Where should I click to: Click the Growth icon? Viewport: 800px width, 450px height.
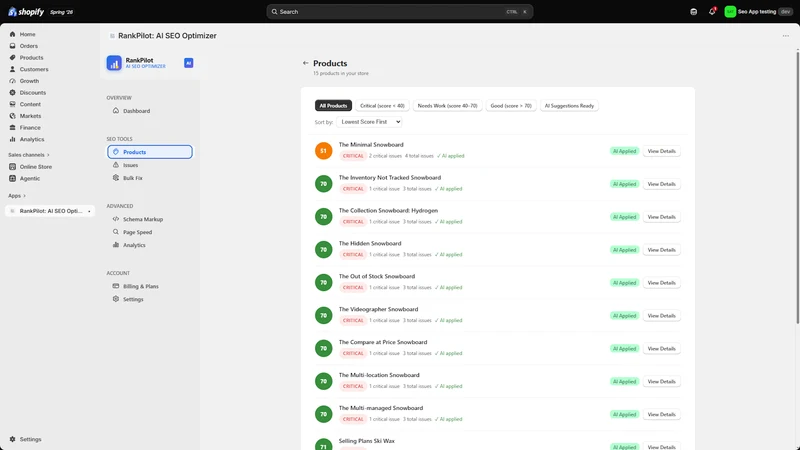click(12, 81)
